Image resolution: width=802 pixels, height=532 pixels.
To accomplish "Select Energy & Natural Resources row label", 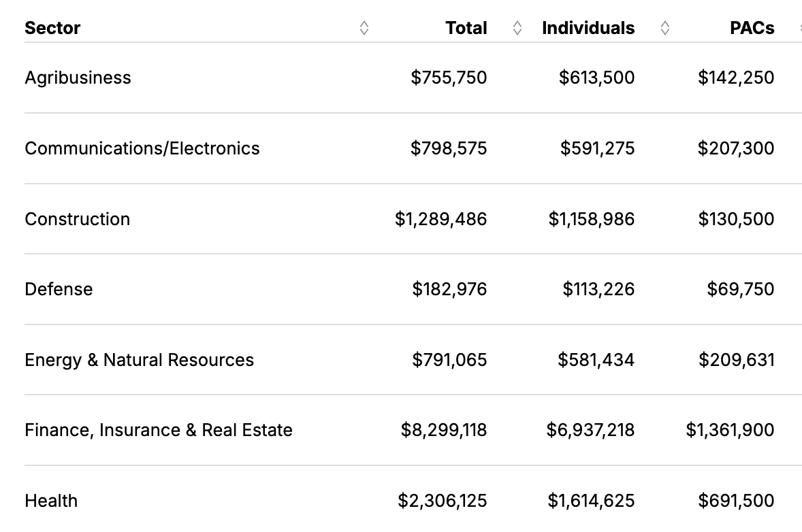I will [139, 360].
